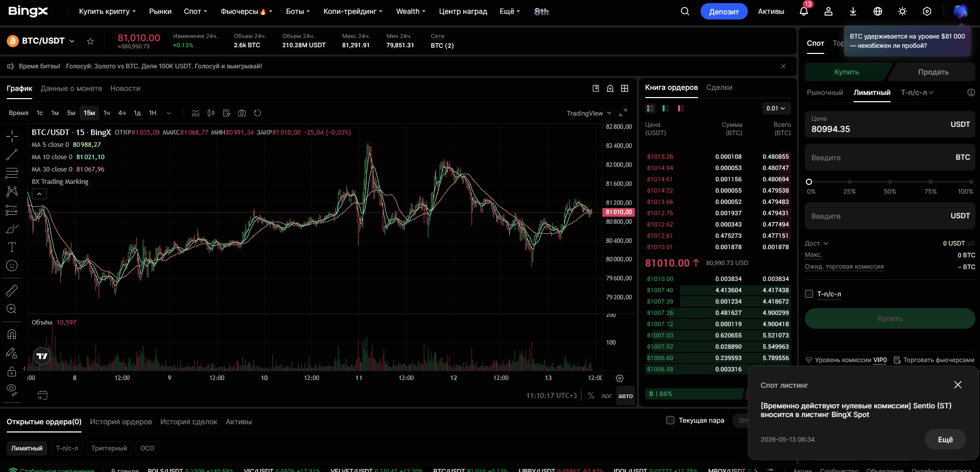Open the emoji sticker tool
The width and height of the screenshot is (980, 472).
[12, 266]
